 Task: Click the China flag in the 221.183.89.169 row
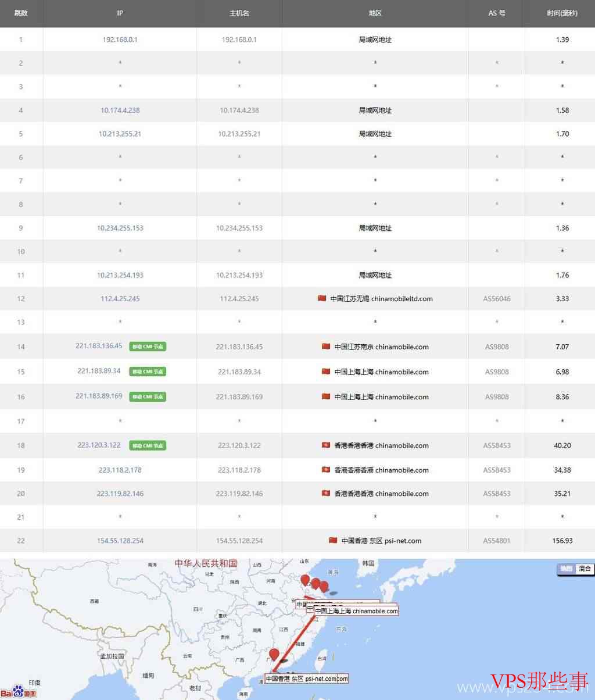326,397
